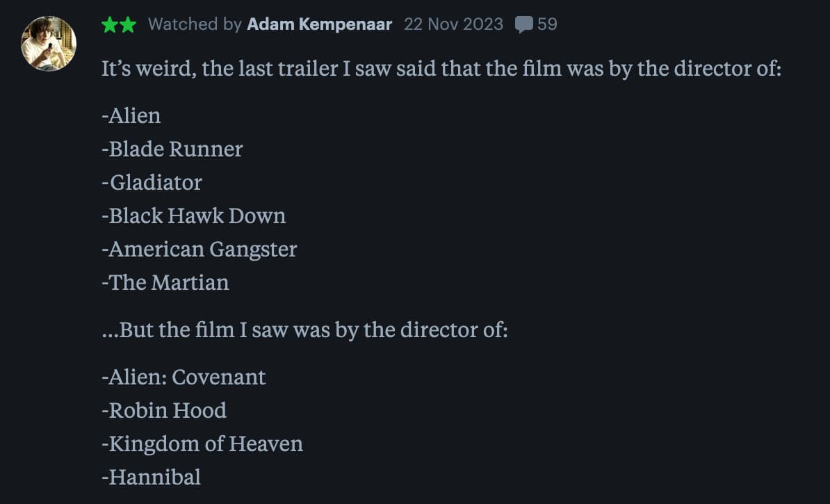This screenshot has height=504, width=830.
Task: Click the "-Black Hawk Down" line
Action: point(193,216)
